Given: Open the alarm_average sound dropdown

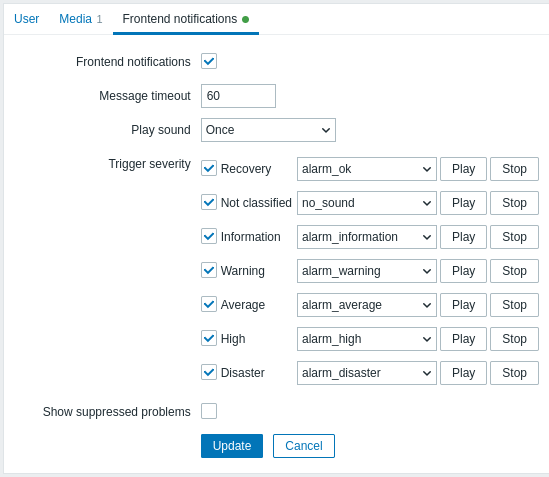Looking at the screenshot, I should click(367, 305).
